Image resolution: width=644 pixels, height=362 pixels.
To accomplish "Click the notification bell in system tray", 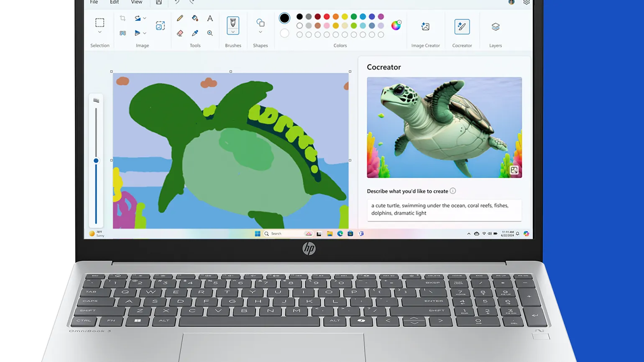I will (x=518, y=234).
